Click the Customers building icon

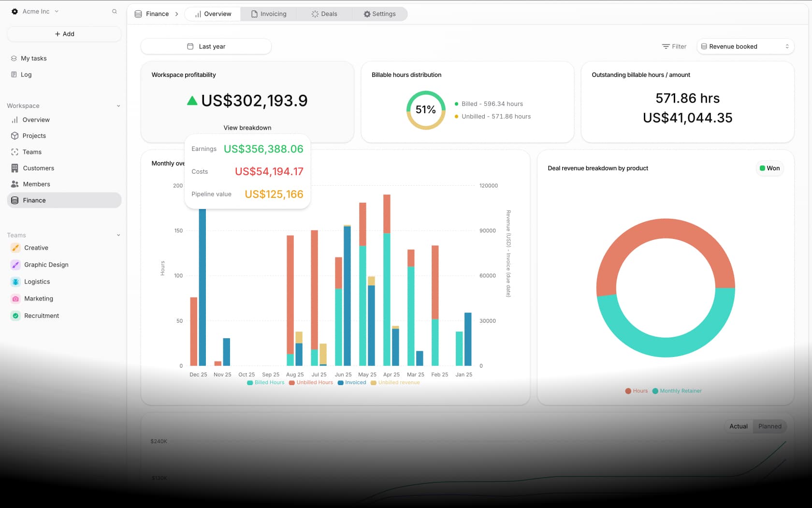pos(14,168)
